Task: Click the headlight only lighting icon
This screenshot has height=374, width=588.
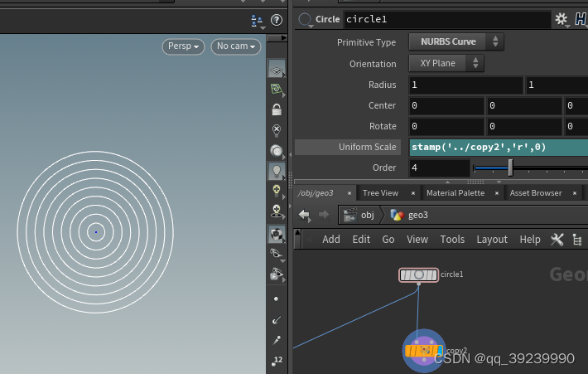Action: (277, 151)
